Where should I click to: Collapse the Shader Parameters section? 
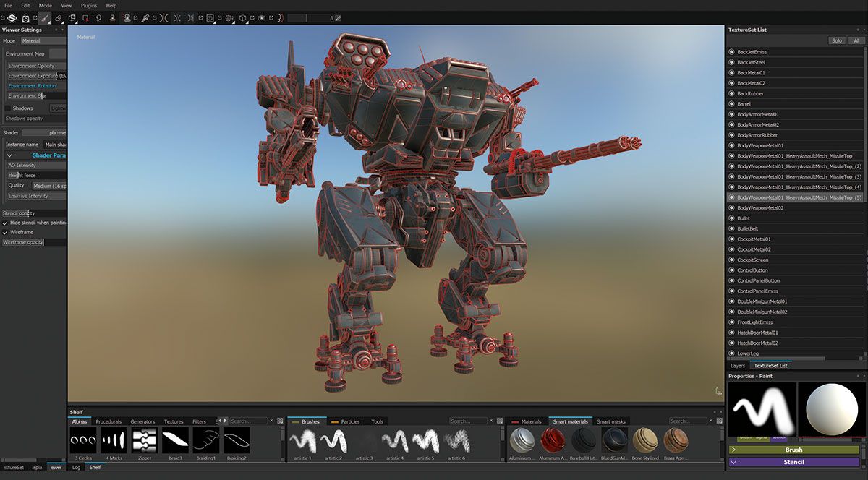(9, 155)
